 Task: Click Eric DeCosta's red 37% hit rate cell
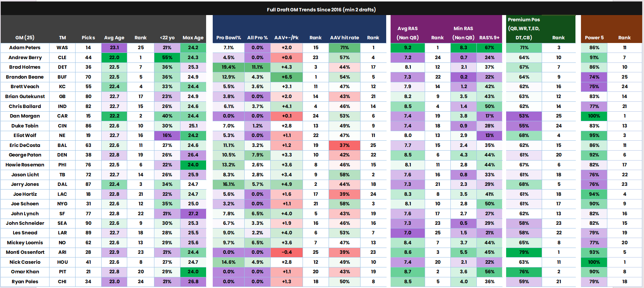(x=344, y=145)
